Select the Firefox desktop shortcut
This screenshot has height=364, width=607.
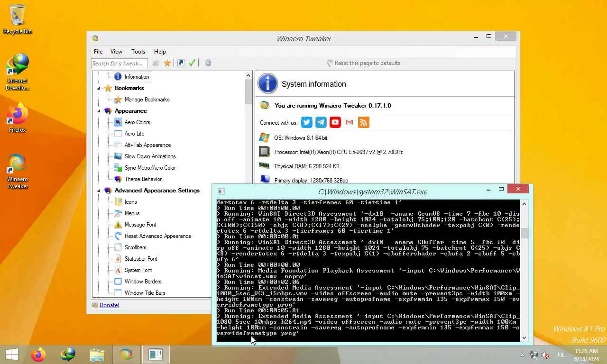pos(18,118)
